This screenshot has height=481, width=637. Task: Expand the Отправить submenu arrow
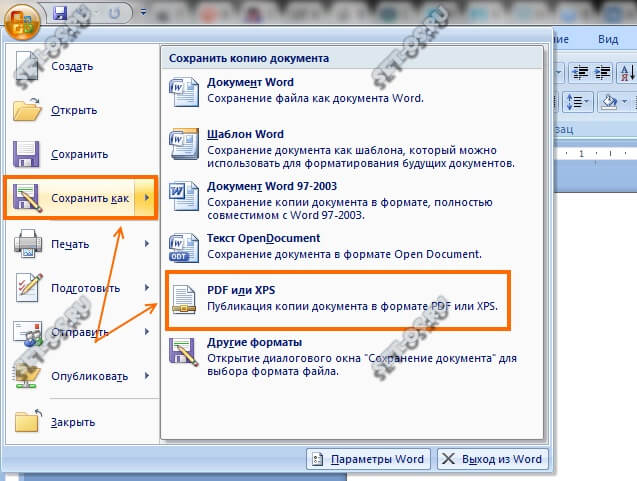pyautogui.click(x=147, y=332)
